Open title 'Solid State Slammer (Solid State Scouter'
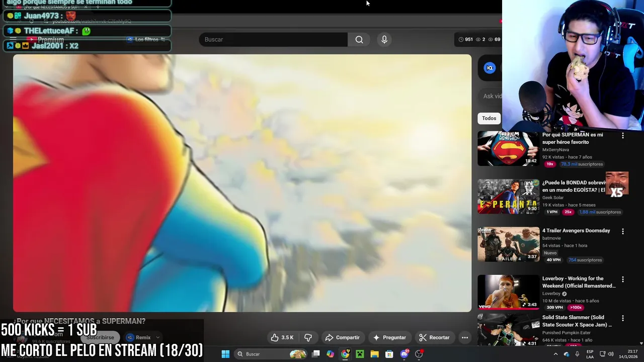 click(577, 321)
